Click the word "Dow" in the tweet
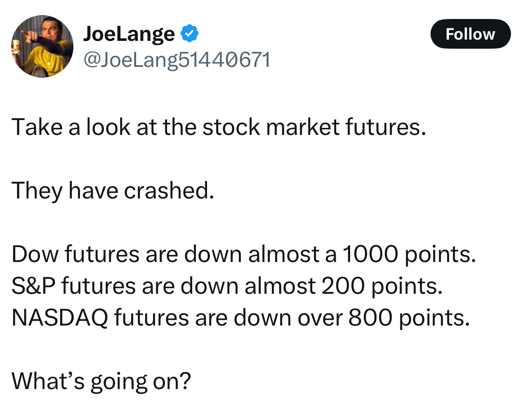The height and width of the screenshot is (413, 532). (35, 254)
